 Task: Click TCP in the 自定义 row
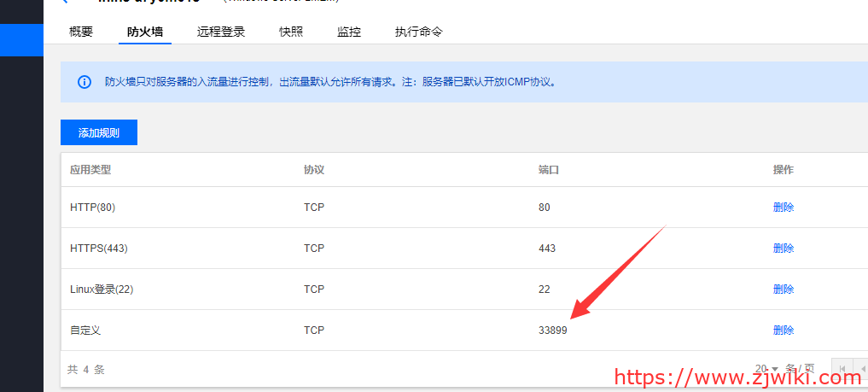314,331
